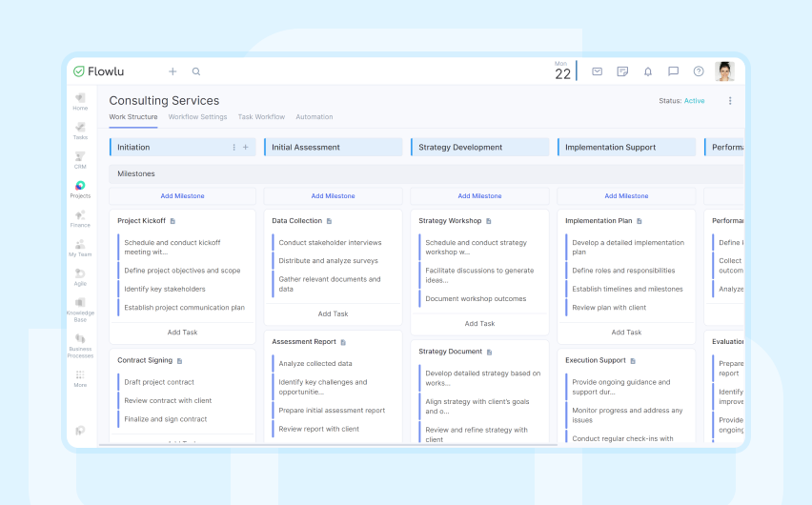Open Projects in the sidebar
Viewport: 812px width, 505px height.
coord(80,190)
